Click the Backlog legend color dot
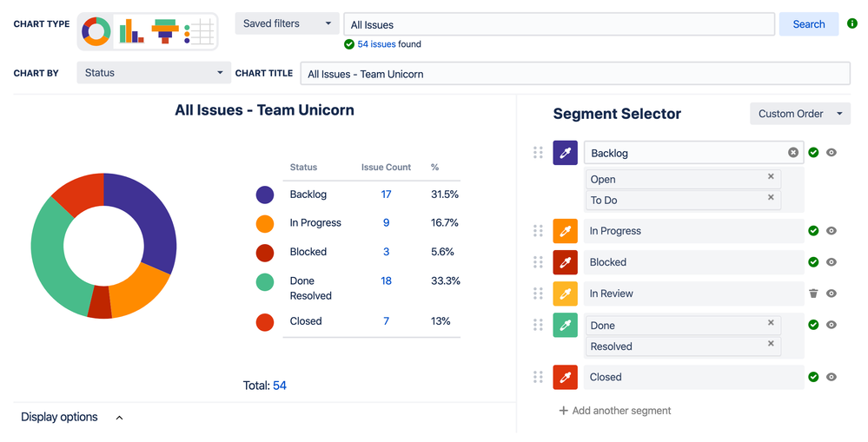868x442 pixels. click(265, 195)
